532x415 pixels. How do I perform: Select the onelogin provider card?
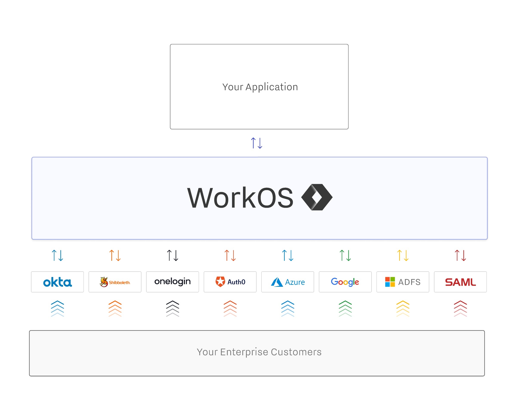coord(172,282)
